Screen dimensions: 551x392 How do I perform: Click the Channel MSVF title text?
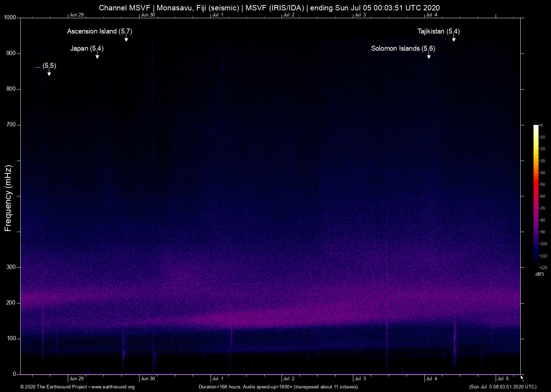click(269, 7)
